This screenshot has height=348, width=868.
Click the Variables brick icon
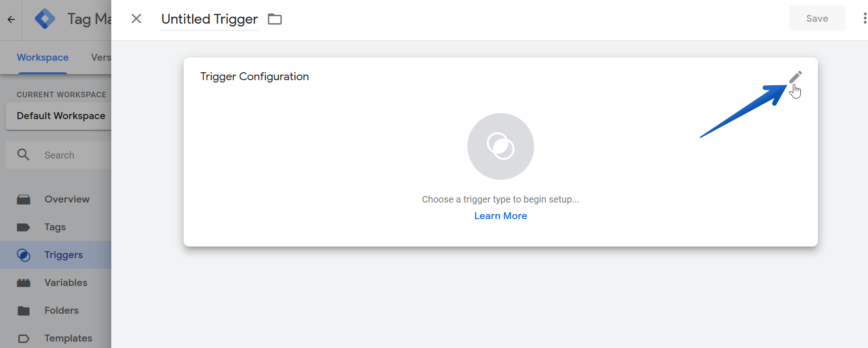(x=24, y=283)
